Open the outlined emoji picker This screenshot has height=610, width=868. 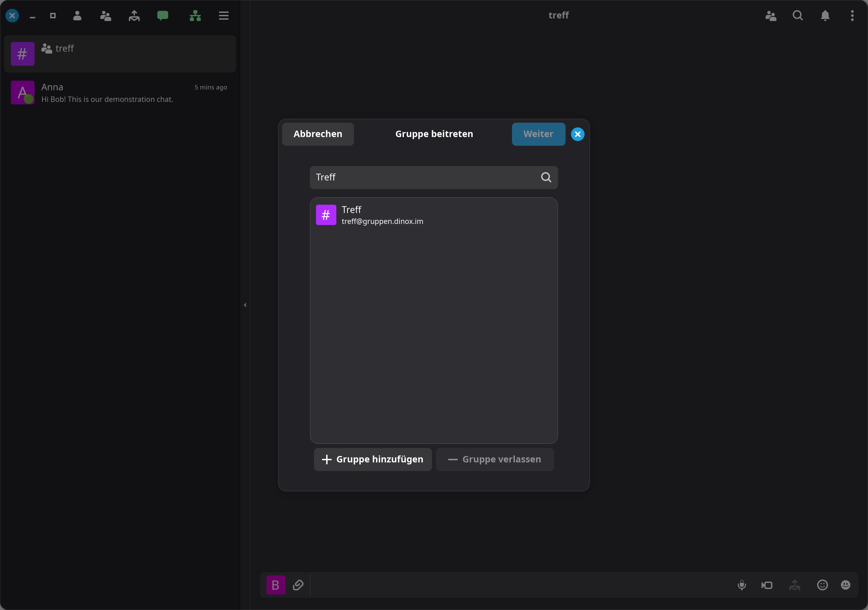point(823,585)
